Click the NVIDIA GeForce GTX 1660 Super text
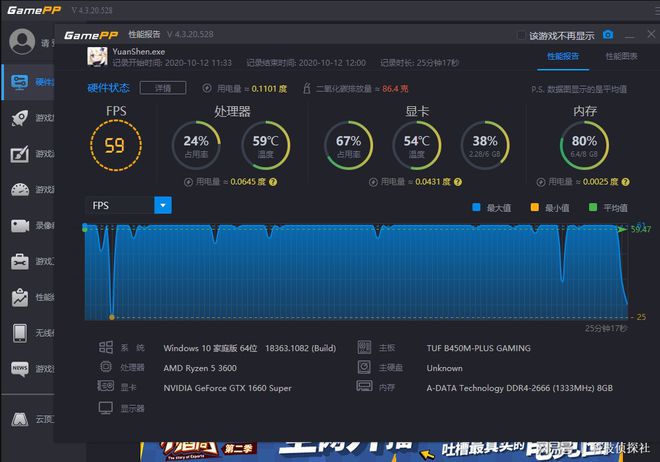Image resolution: width=660 pixels, height=462 pixels. click(227, 388)
